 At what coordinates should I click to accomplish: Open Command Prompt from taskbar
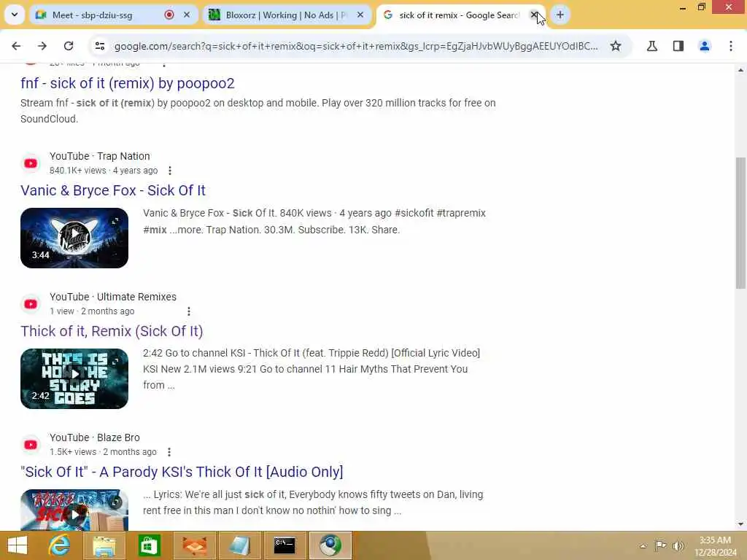pyautogui.click(x=285, y=545)
